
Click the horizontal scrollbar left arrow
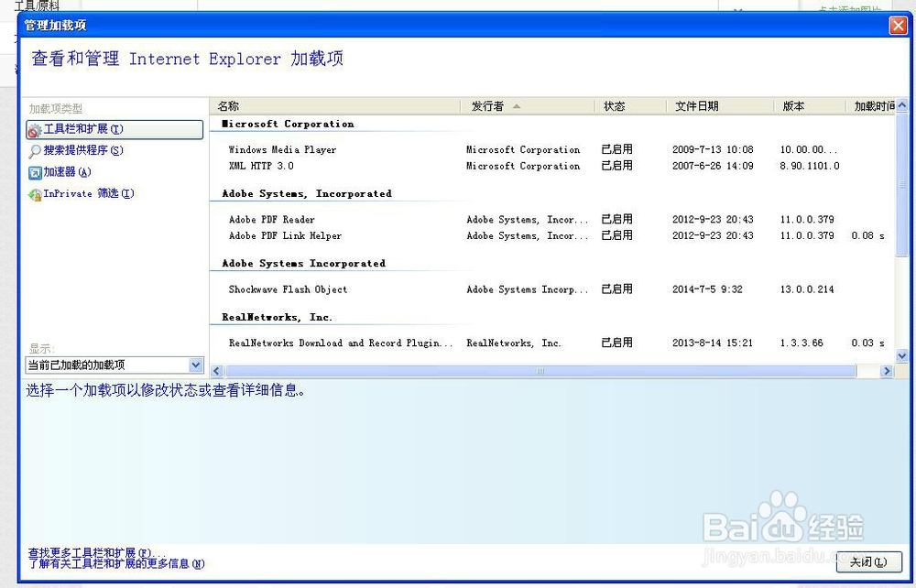(217, 371)
